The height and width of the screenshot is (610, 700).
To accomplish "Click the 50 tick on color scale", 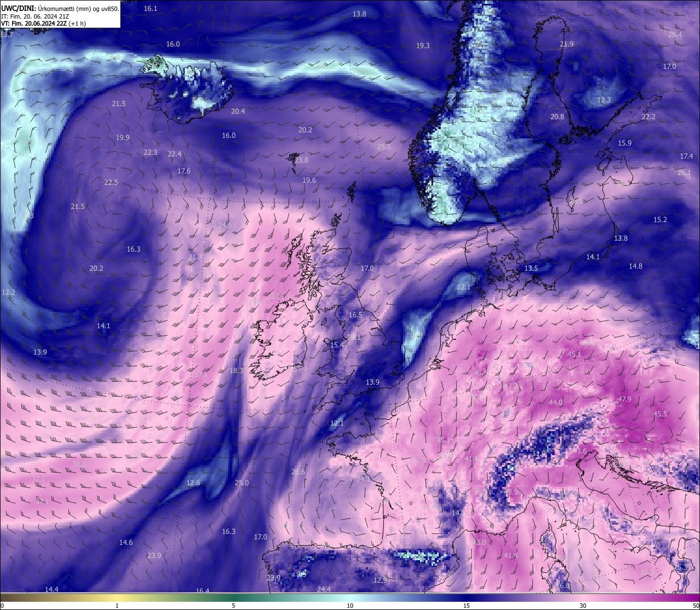I will click(x=696, y=606).
